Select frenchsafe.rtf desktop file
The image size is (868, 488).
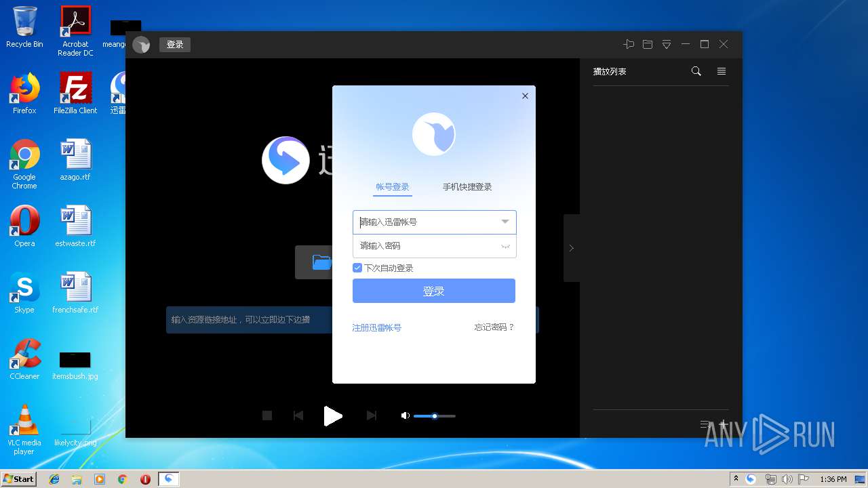click(75, 293)
